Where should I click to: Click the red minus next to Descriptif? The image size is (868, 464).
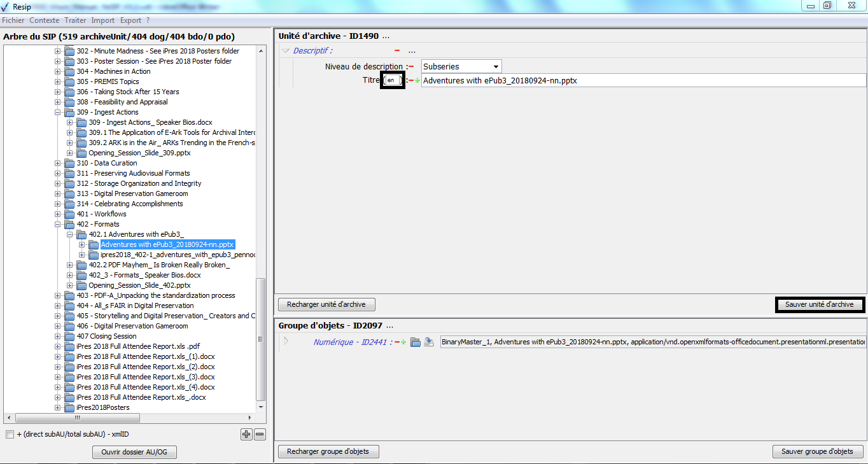point(397,51)
